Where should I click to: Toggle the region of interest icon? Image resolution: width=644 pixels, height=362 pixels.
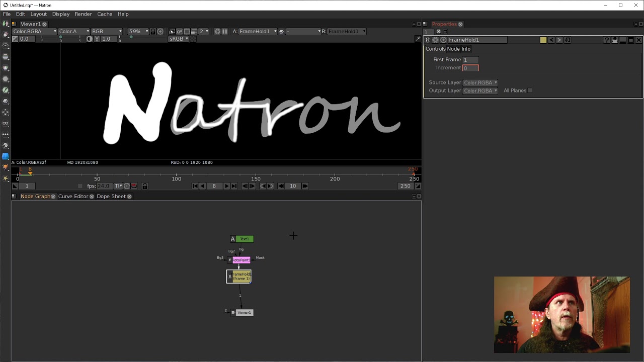click(187, 31)
